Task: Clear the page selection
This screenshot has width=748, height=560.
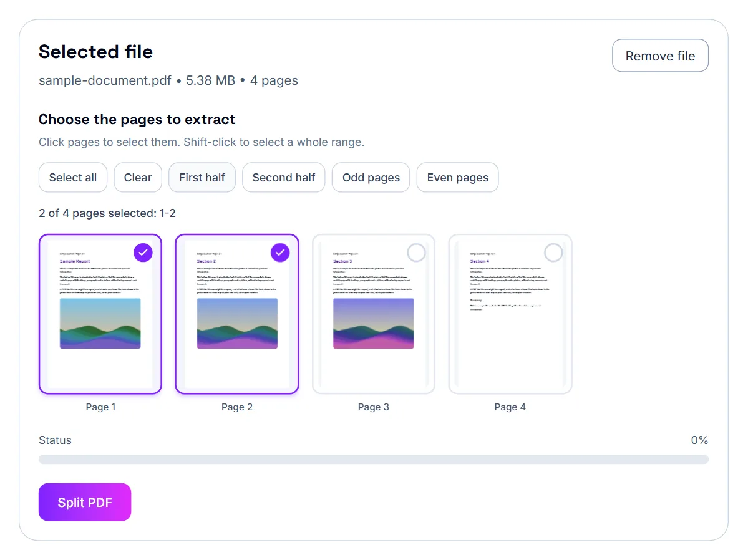Action: point(138,178)
